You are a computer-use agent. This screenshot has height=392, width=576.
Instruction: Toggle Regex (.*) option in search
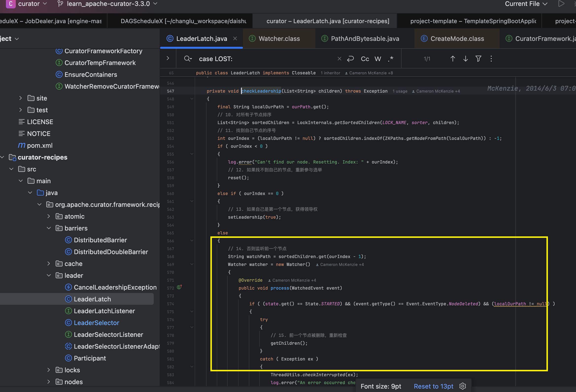click(390, 59)
